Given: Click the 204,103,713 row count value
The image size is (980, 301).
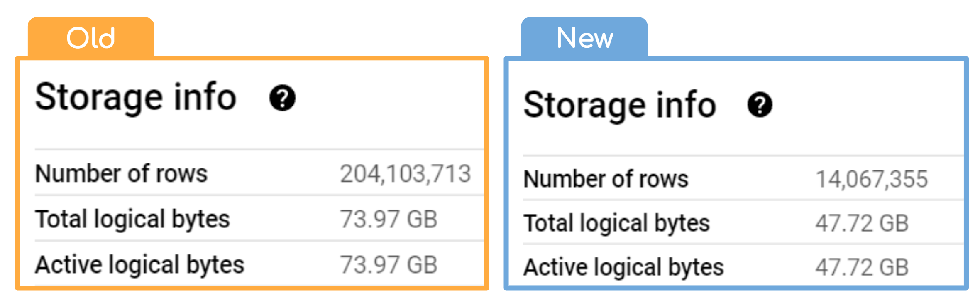Looking at the screenshot, I should (405, 174).
